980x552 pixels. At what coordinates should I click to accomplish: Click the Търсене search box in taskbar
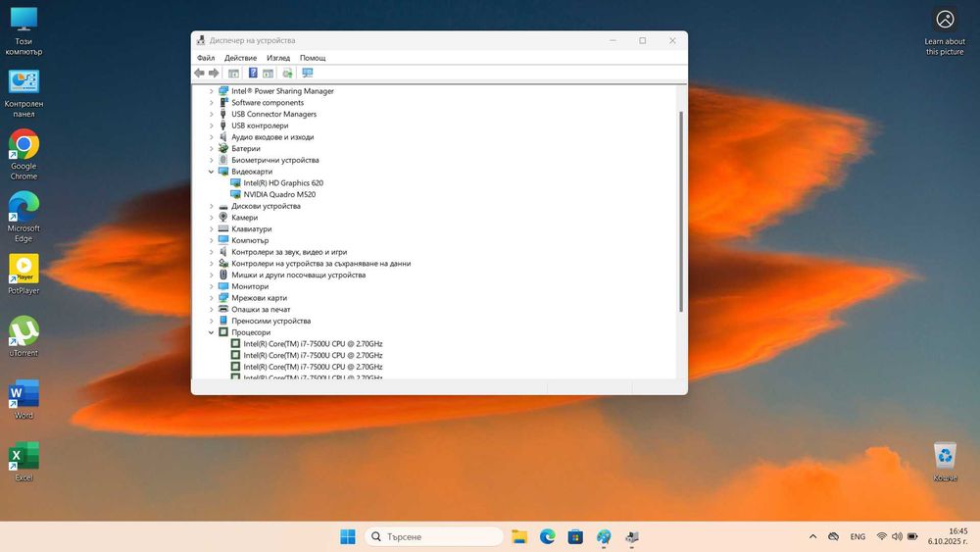click(433, 536)
